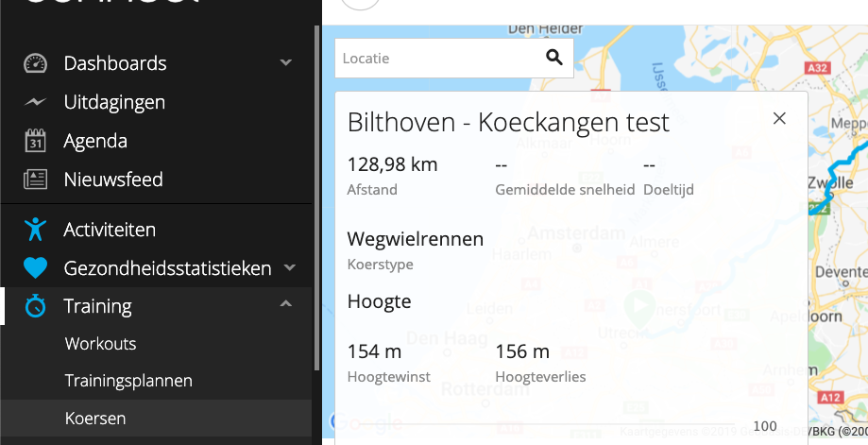Screen dimensions: 868x445
Task: Click the Uitdagingen icon in sidebar
Action: (35, 102)
